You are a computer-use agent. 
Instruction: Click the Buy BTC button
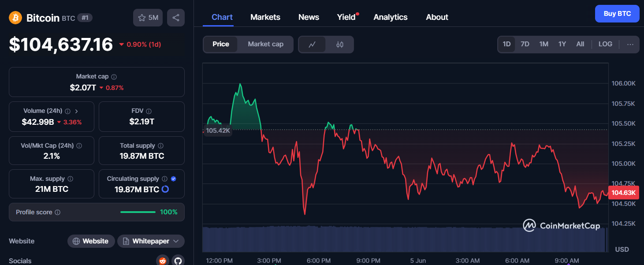tap(617, 14)
